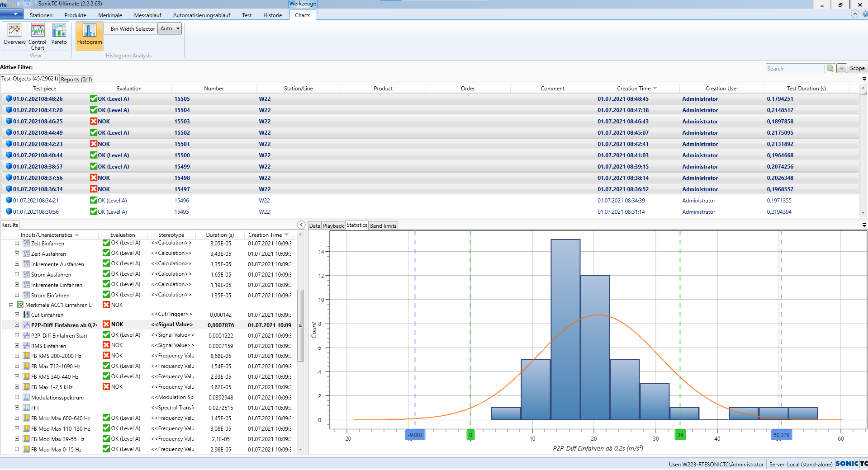868x470 pixels.
Task: Expand the Modulationsspektrum tree node
Action: point(17,397)
